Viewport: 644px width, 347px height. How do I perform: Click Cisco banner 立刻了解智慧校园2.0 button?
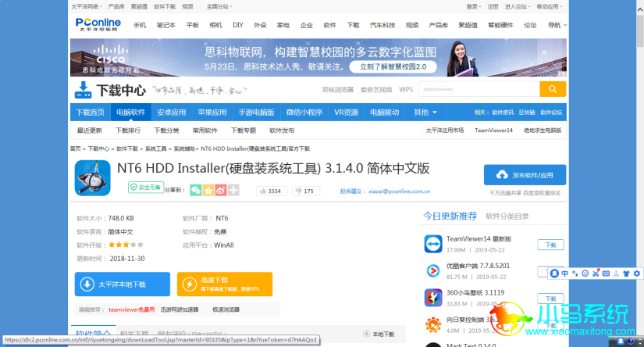pyautogui.click(x=393, y=66)
